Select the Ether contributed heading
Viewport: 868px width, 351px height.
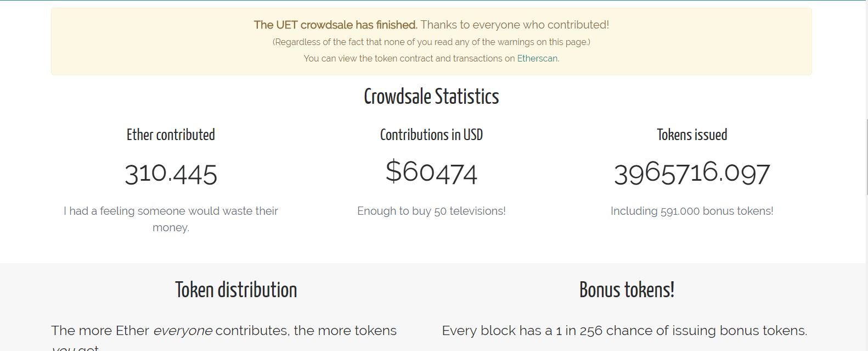171,135
